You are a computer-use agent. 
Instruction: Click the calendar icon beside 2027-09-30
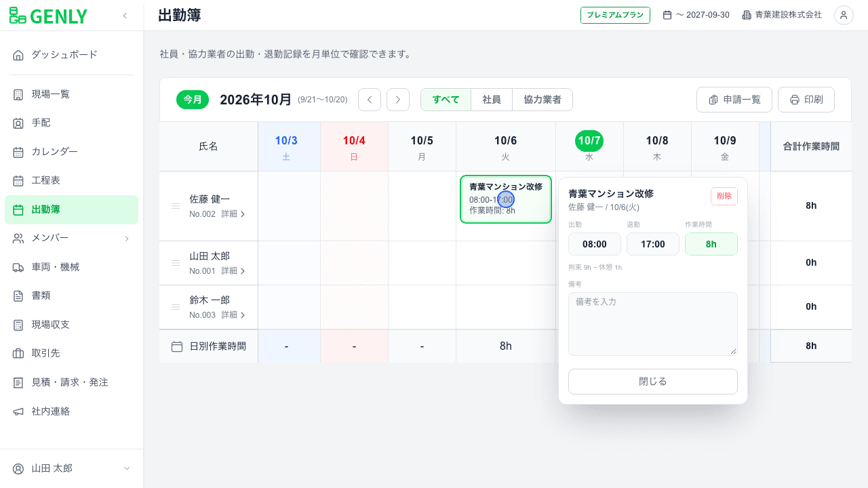667,15
